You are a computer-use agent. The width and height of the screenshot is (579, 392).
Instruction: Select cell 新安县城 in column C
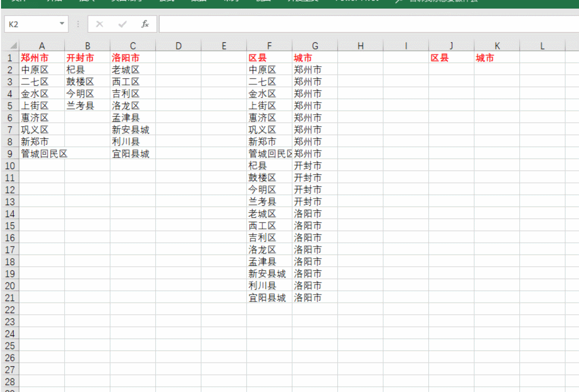coord(133,129)
